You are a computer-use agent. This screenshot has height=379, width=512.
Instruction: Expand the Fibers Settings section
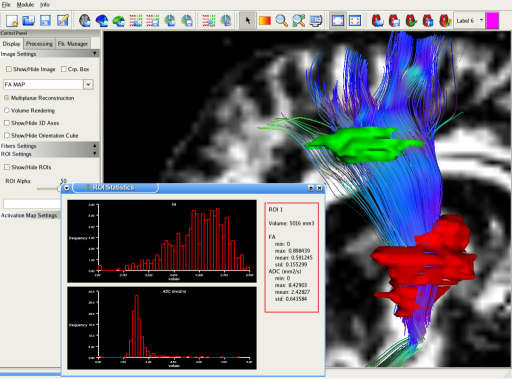(50, 146)
